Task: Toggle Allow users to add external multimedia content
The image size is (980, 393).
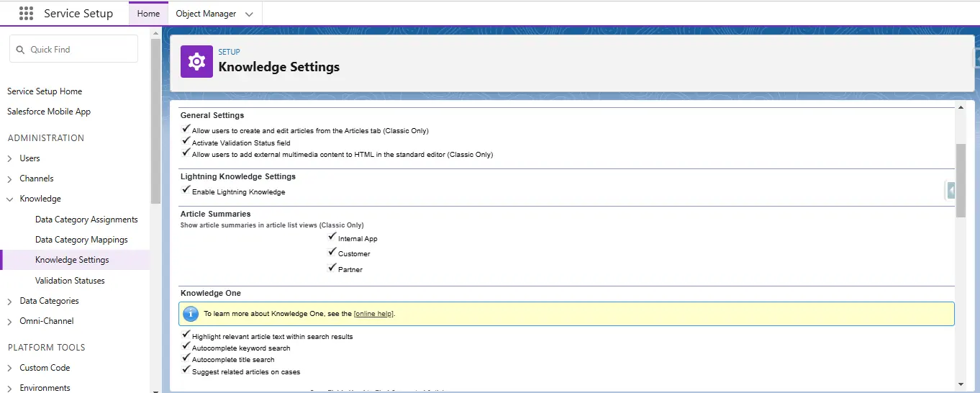Action: (x=186, y=153)
